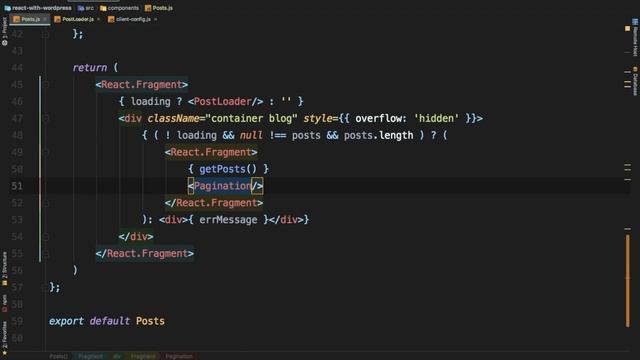Select the second Fragment in bottom breadcrumb
The width and height of the screenshot is (640, 360).
tap(143, 356)
